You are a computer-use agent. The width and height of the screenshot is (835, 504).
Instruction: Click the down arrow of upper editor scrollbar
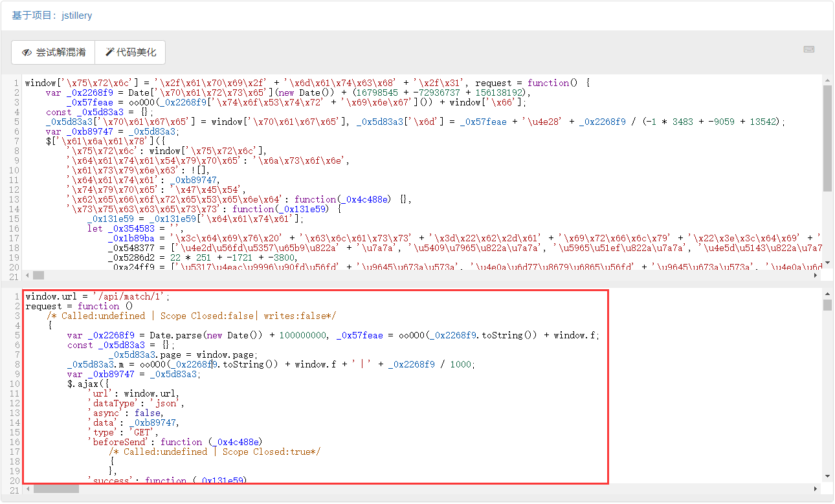(x=827, y=262)
